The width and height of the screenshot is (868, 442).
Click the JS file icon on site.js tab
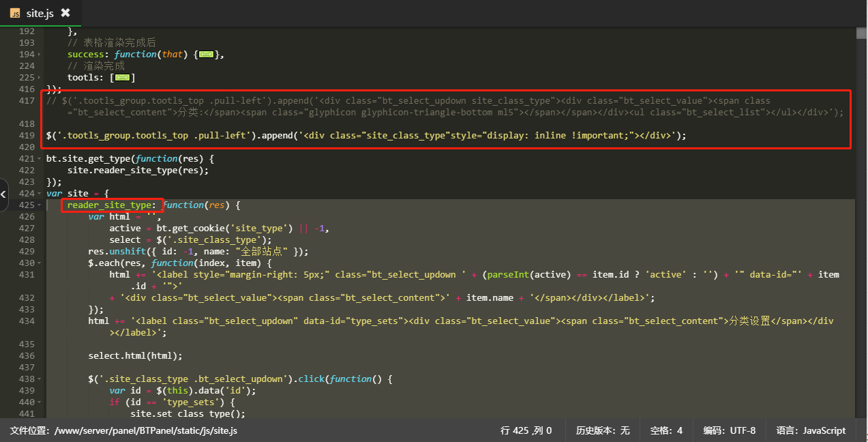(x=15, y=13)
